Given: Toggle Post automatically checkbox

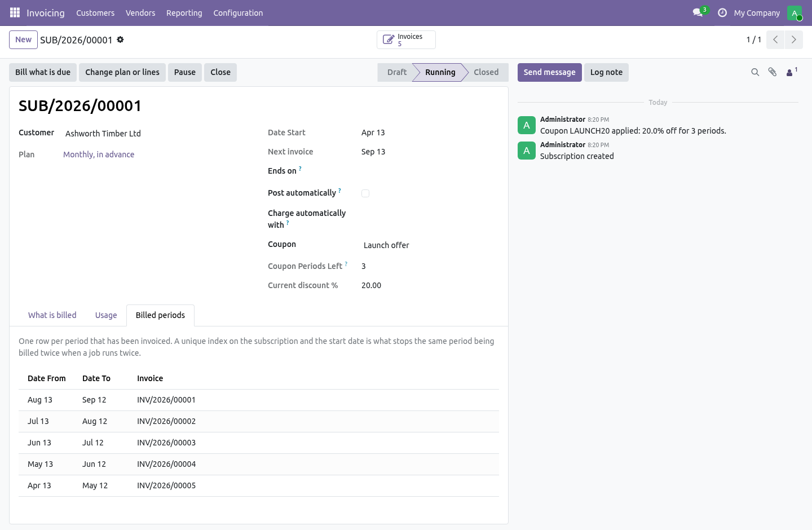Looking at the screenshot, I should click(365, 193).
